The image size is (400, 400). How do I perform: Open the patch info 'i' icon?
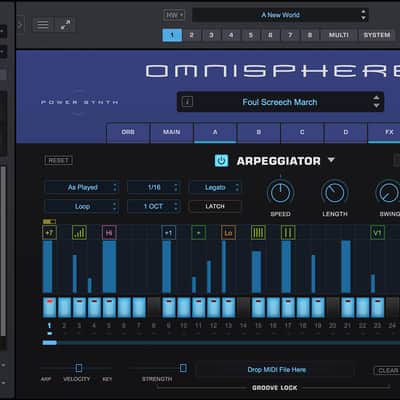187,101
